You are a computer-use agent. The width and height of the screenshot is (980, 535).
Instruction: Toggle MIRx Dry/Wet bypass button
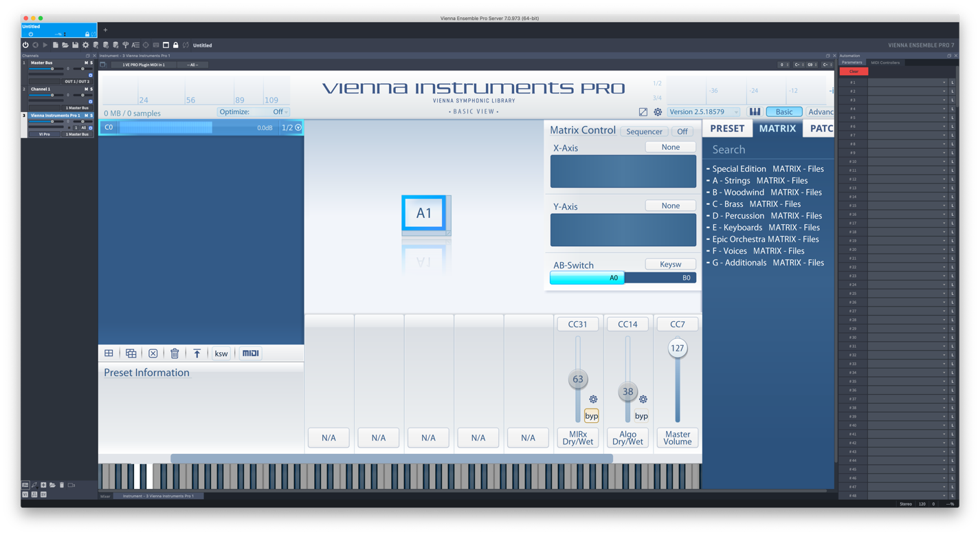pos(591,416)
